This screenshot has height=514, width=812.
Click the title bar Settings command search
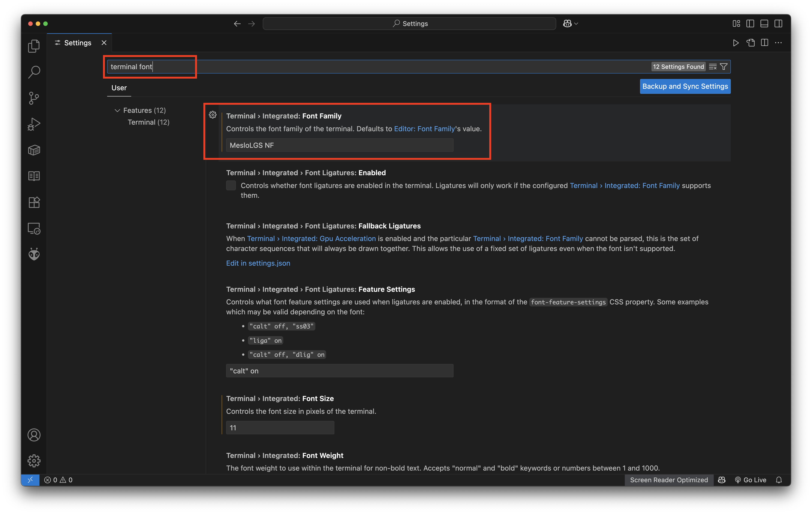[409, 24]
